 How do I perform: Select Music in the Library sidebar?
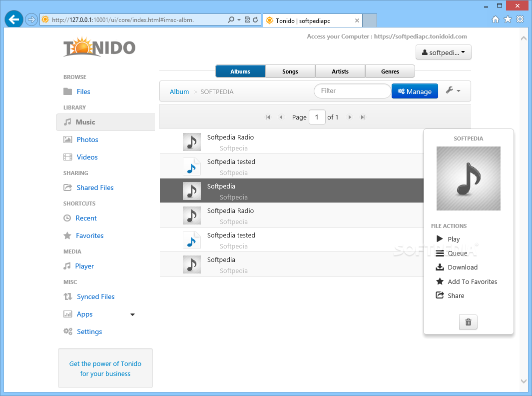click(x=105, y=122)
